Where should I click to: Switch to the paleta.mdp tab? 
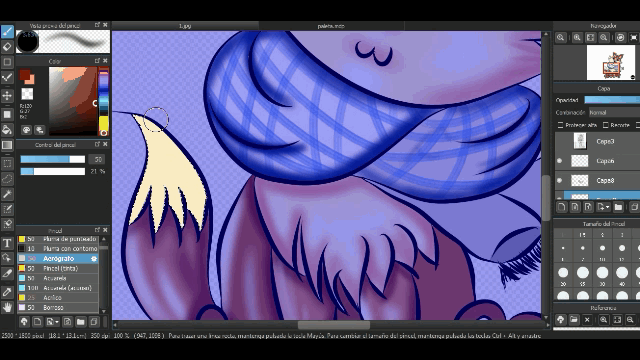331,26
